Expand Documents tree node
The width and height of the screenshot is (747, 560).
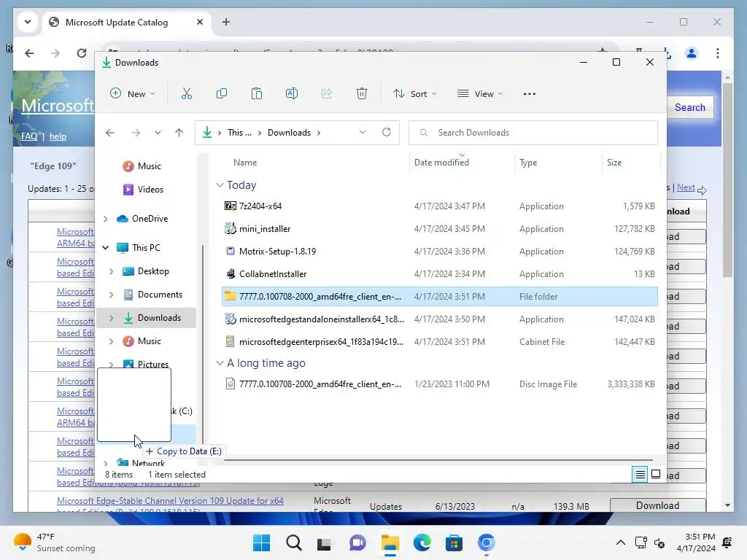click(111, 295)
